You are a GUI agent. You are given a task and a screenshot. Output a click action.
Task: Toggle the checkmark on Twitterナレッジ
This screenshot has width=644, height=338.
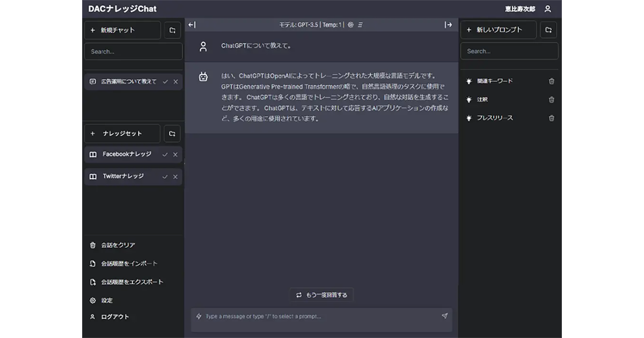coord(165,177)
